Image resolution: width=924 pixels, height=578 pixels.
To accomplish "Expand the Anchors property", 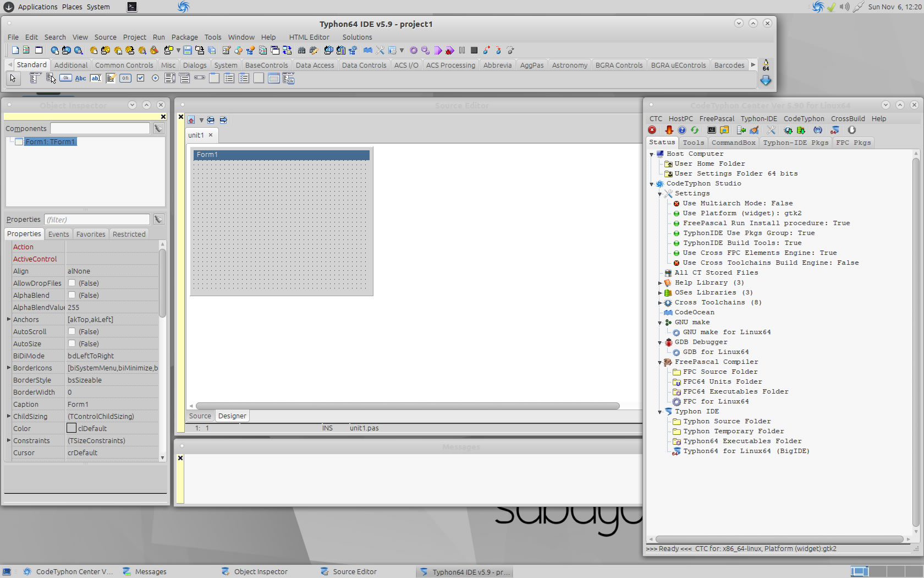I will pos(9,319).
